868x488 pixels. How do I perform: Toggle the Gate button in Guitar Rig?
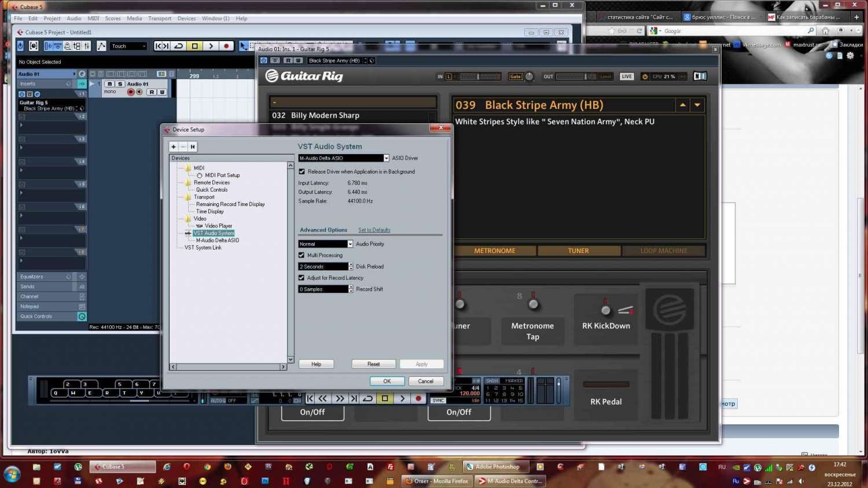[x=515, y=76]
